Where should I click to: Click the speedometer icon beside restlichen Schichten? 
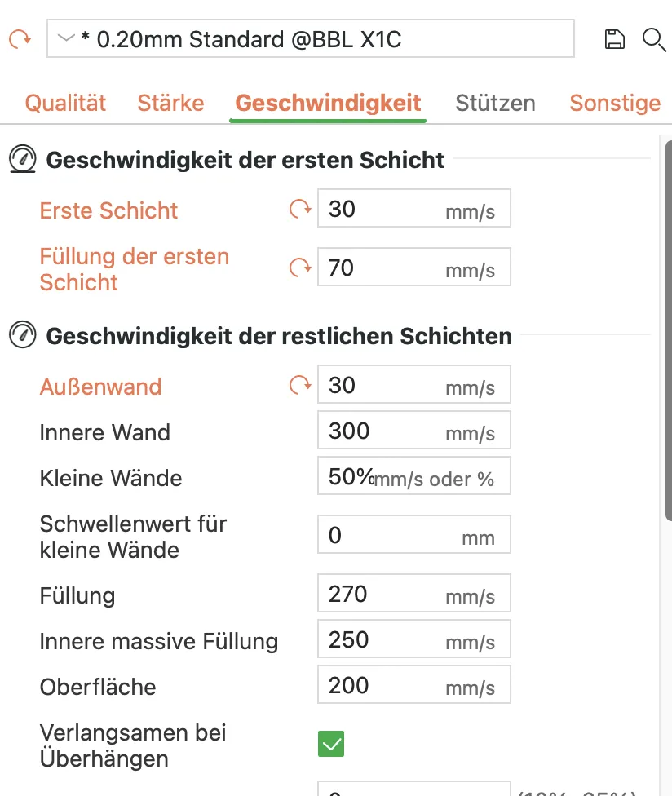click(22, 335)
